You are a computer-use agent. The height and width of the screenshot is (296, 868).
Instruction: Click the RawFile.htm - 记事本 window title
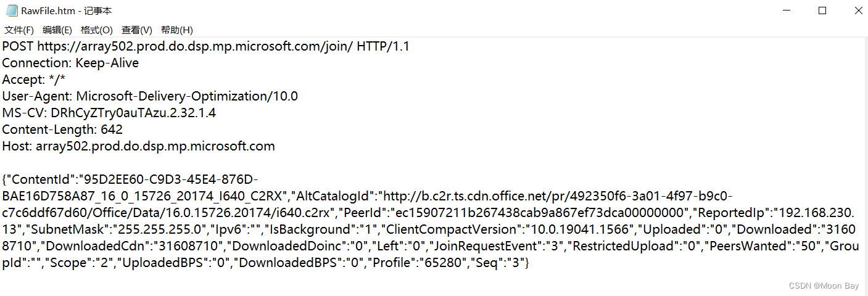click(x=67, y=11)
